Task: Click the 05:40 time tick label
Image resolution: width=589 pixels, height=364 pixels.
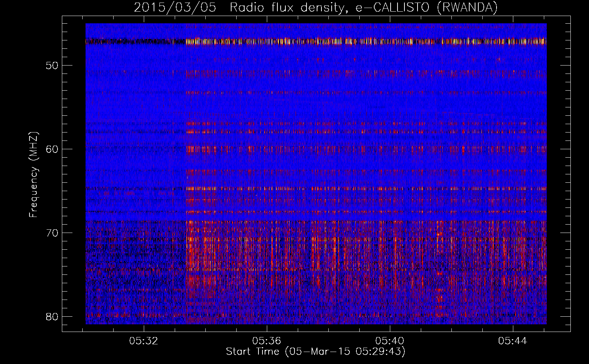Action: [390, 341]
